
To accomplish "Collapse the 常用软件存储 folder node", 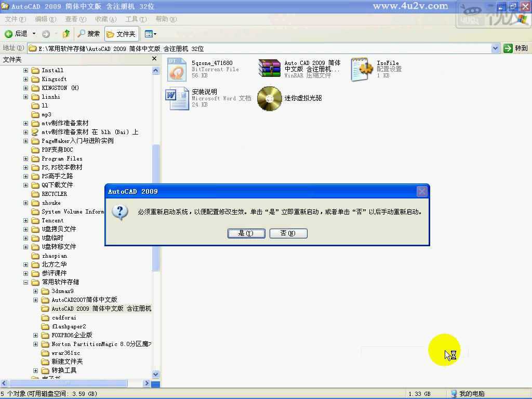I will coord(26,282).
